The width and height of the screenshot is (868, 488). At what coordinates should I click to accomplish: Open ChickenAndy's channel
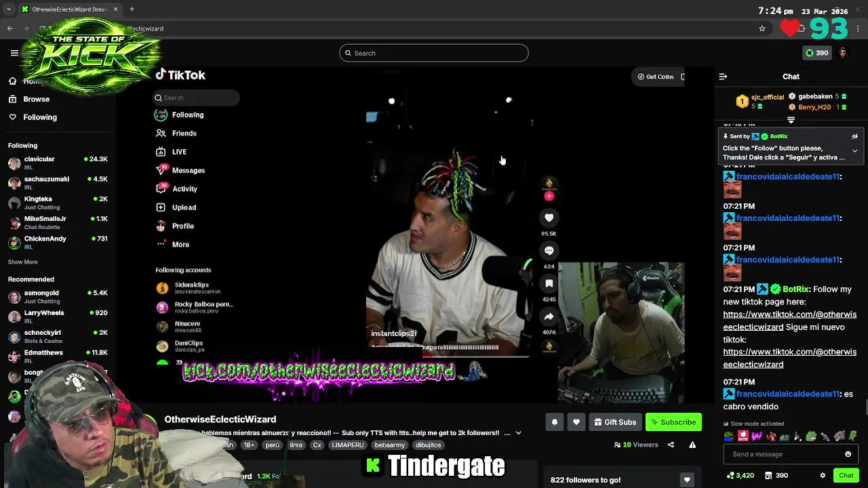58,242
